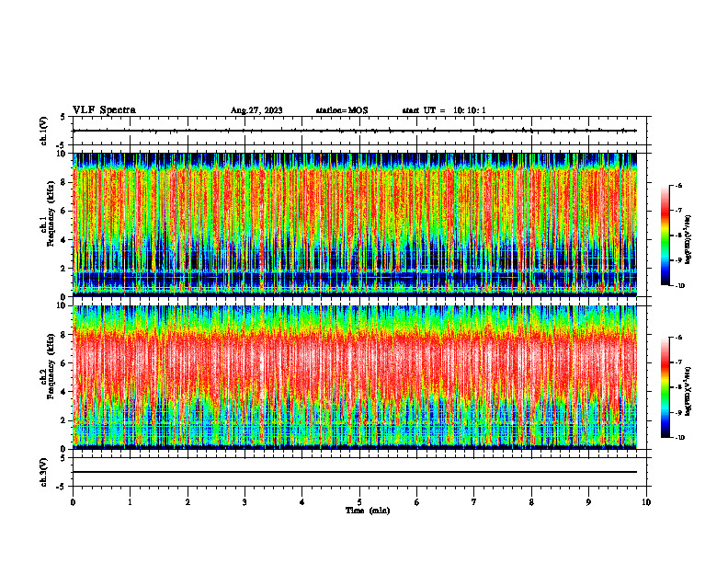The width and height of the screenshot is (728, 563).
Task: Click time axis tick label '0'
Action: [x=73, y=502]
